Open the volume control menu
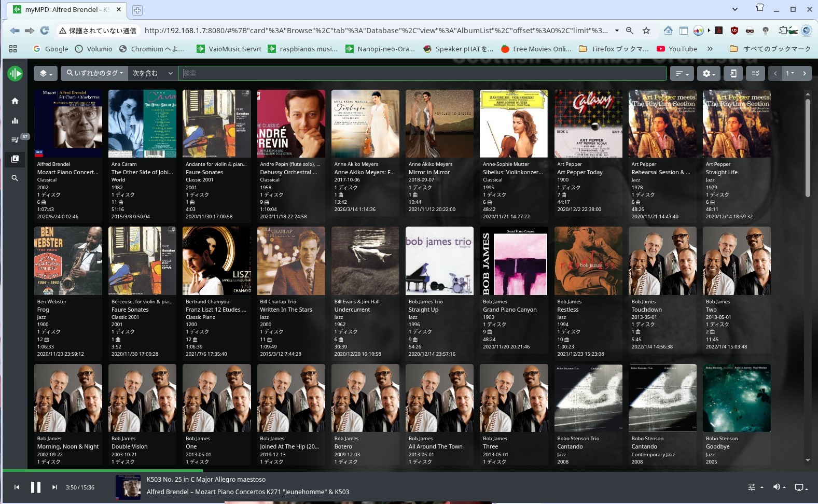 pos(779,487)
